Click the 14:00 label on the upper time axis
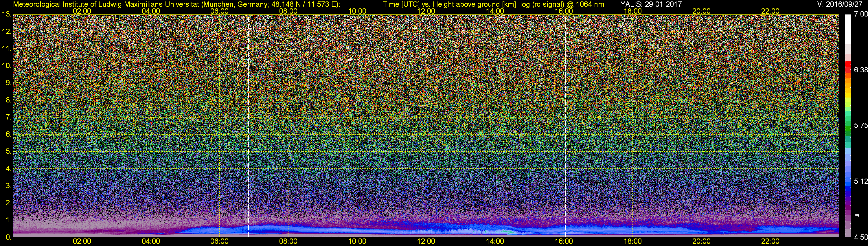Image resolution: width=868 pixels, height=246 pixels. coord(495,11)
